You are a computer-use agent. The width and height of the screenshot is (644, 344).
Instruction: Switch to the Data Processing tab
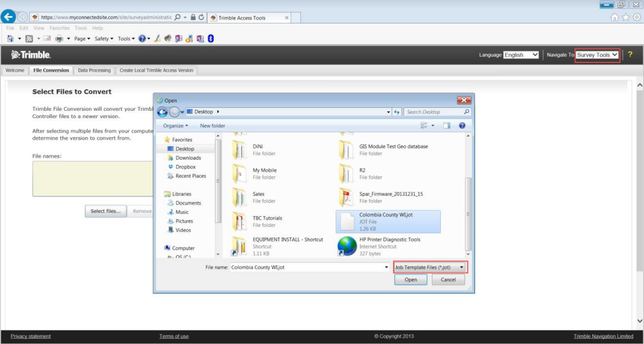coord(94,70)
